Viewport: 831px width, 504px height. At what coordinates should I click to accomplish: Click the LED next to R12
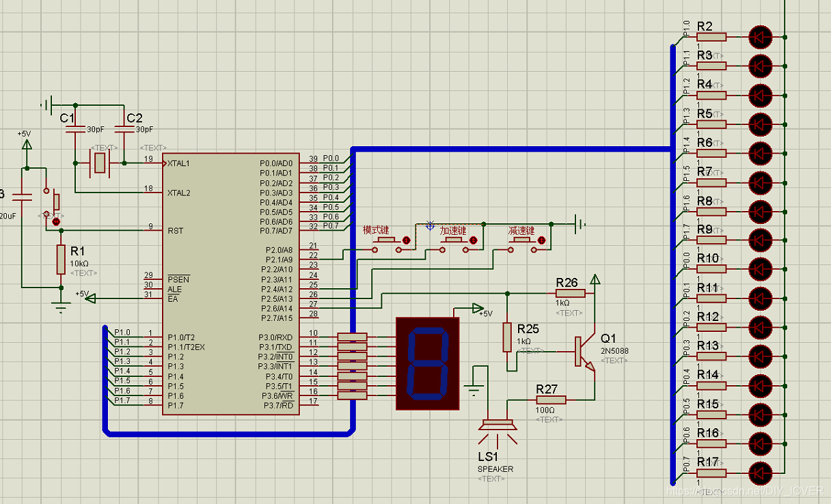pyautogui.click(x=761, y=327)
